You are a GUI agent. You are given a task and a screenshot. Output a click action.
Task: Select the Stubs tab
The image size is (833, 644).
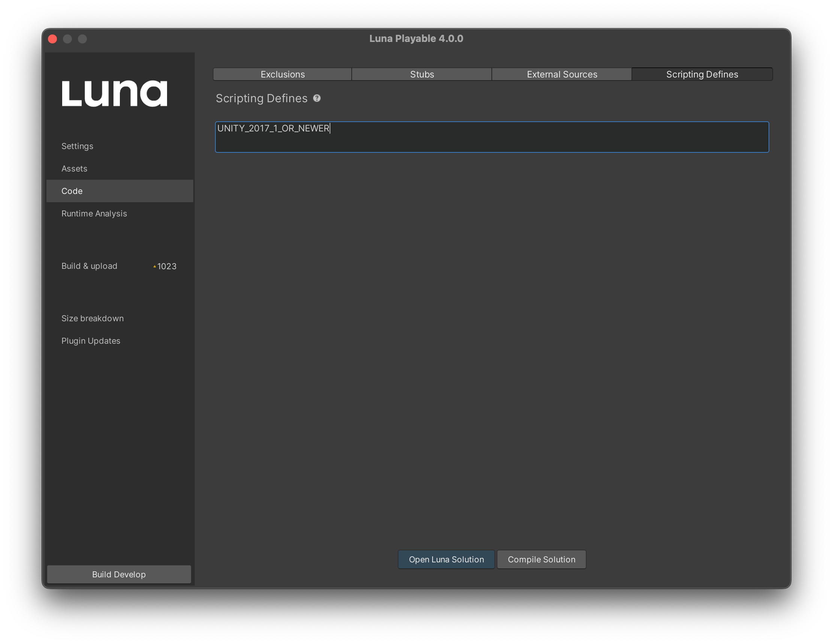pos(421,74)
